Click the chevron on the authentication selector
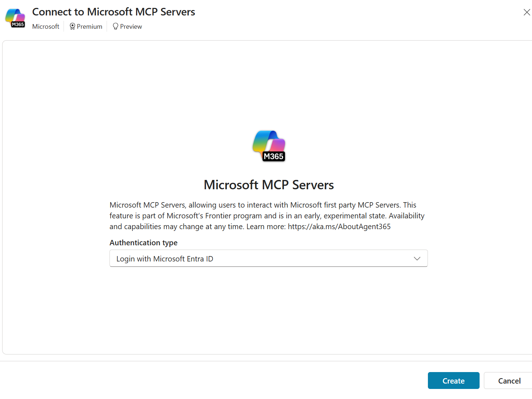Screen dimensions: 532x399 coord(417,258)
